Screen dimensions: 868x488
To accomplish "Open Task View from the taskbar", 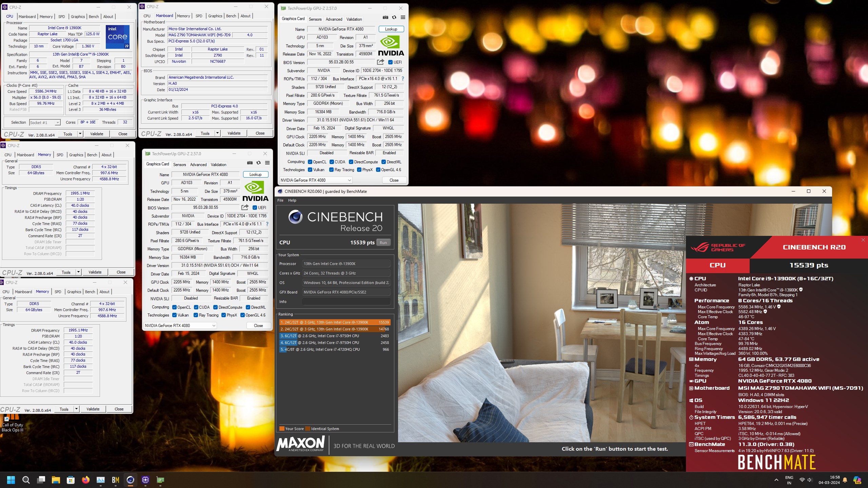I will pyautogui.click(x=41, y=480).
